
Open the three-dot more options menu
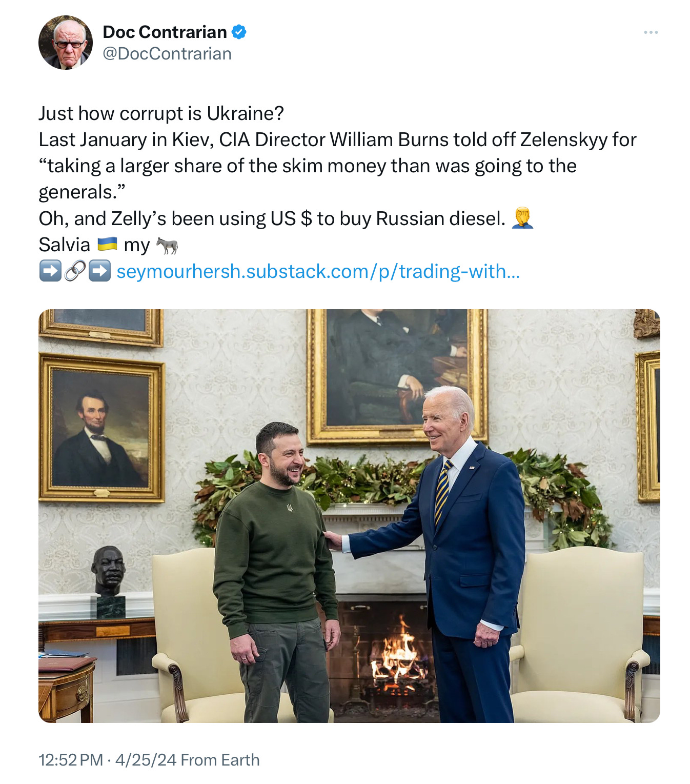(651, 32)
